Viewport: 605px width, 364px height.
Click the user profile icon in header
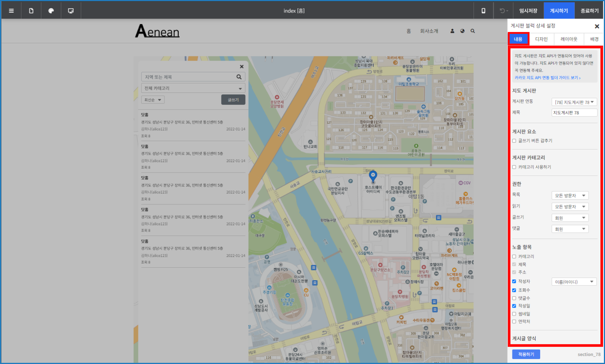452,31
